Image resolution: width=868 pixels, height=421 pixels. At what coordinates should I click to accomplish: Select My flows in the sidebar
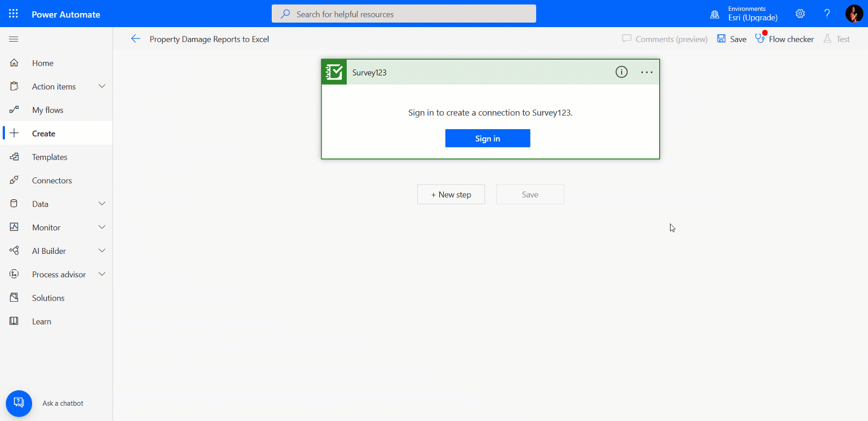(56, 110)
